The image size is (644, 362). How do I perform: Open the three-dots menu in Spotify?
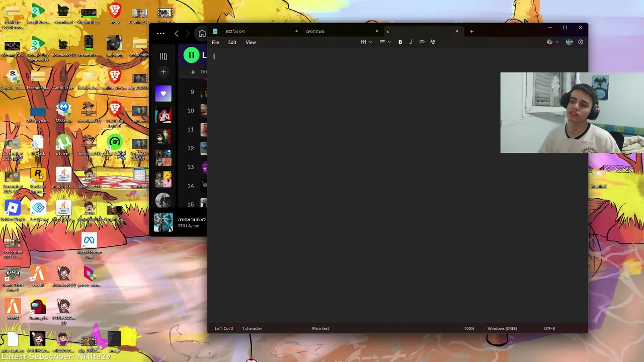point(160,34)
